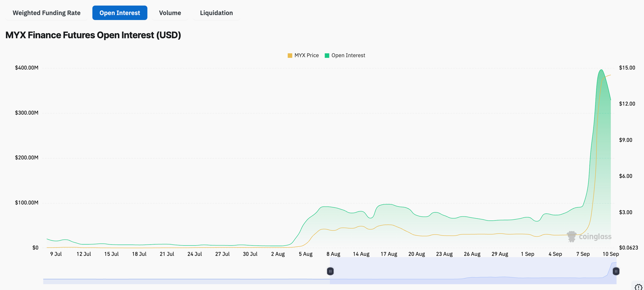
Task: Click the Open Interest peak near $400M
Action: pyautogui.click(x=601, y=70)
